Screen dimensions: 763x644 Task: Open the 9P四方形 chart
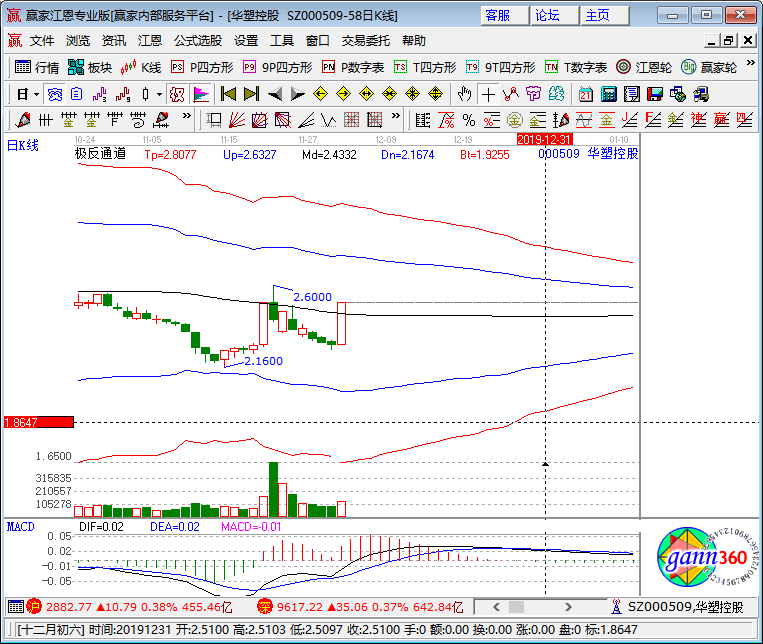278,67
